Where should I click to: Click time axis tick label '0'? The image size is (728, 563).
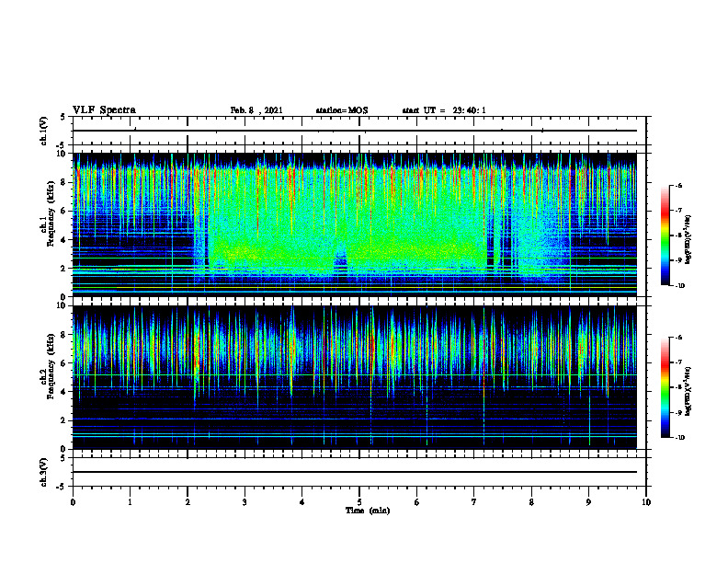73,502
